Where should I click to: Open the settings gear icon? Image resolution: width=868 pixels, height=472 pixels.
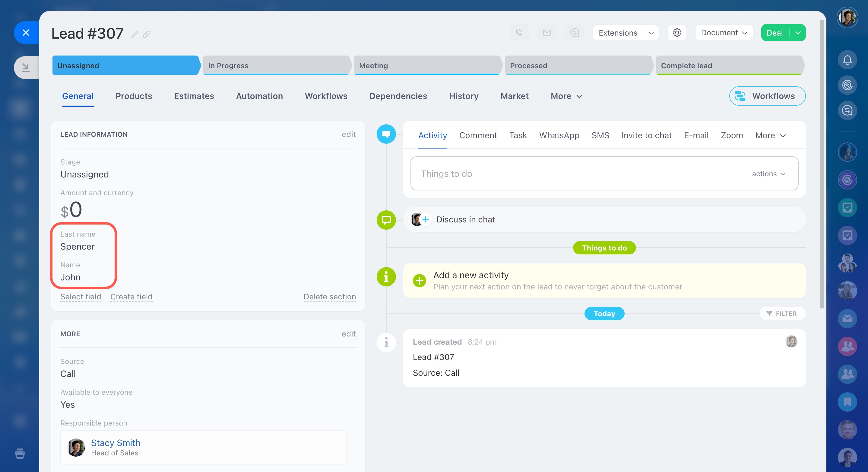pos(677,33)
